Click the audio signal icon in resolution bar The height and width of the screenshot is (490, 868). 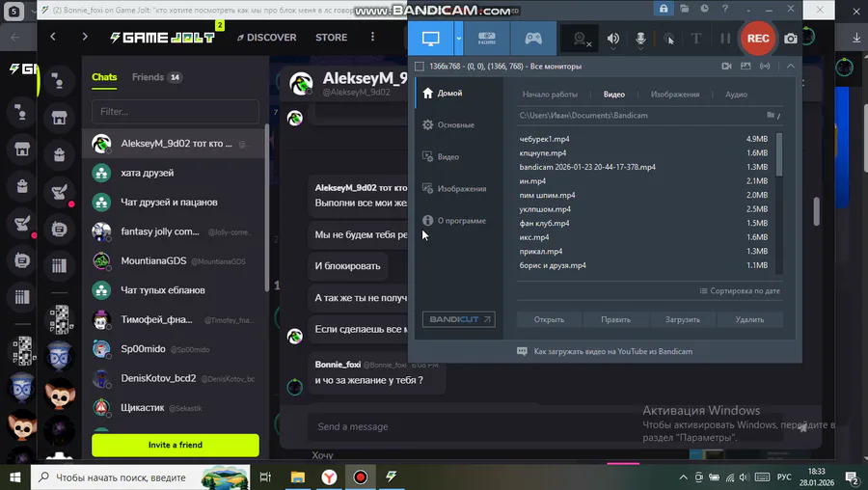tap(765, 66)
